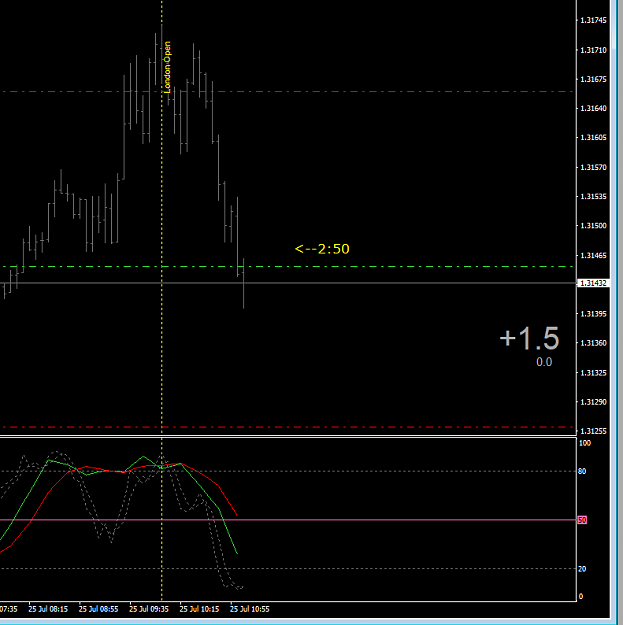Select the upper red dash-dot horizontal line
This screenshot has width=623, height=625.
(287, 92)
